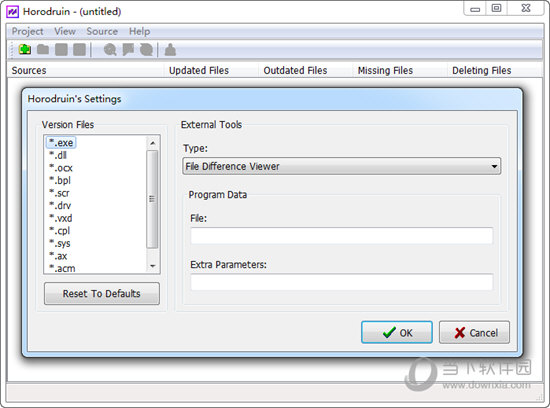Click into the Extra Parameters input field
This screenshot has height=408, width=550.
pos(342,282)
